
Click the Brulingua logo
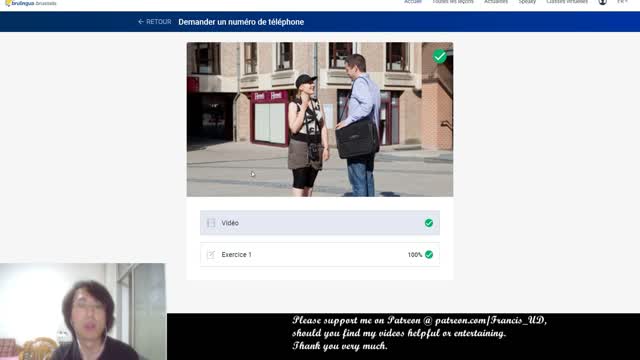(31, 3)
